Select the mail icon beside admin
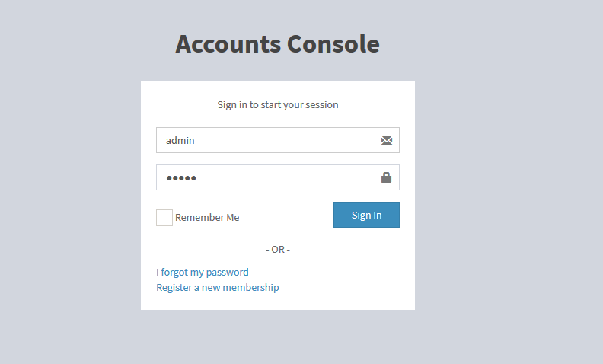The height and width of the screenshot is (364, 603). coord(387,140)
